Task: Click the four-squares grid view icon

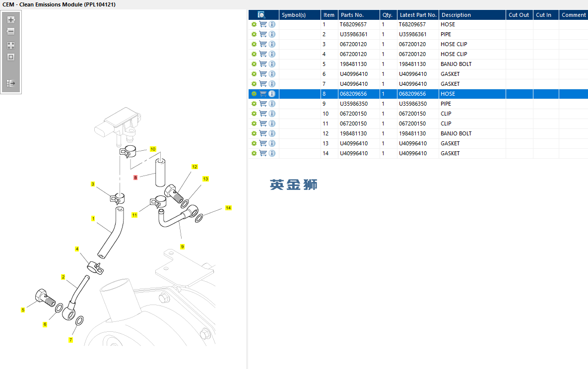Action: [11, 45]
